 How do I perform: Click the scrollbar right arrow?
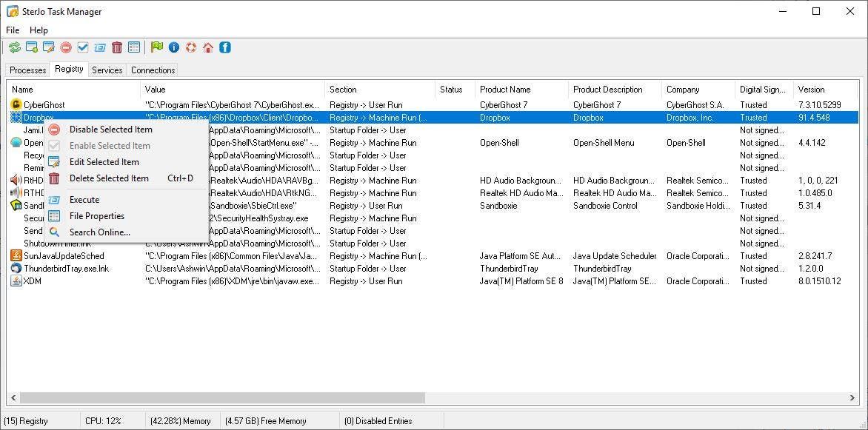tap(852, 398)
